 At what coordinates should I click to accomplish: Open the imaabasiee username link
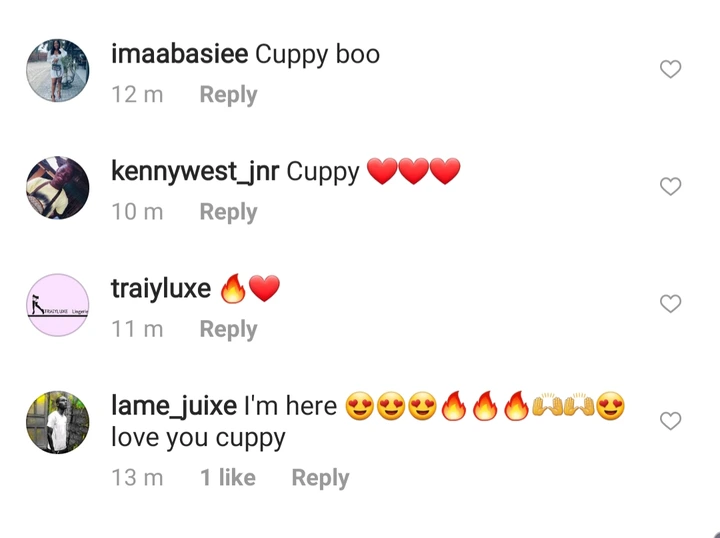click(180, 54)
